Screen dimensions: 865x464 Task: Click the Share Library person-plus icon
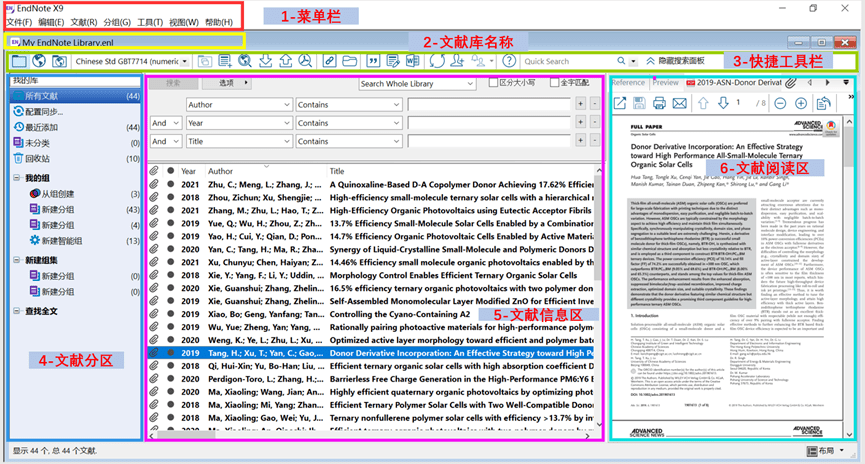click(457, 61)
